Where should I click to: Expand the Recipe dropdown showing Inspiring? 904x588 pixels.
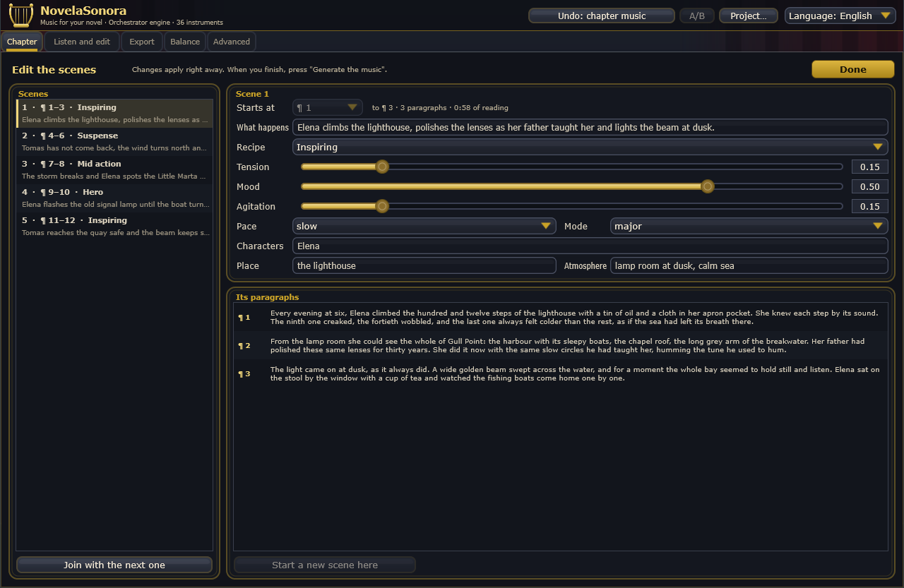tap(590, 147)
